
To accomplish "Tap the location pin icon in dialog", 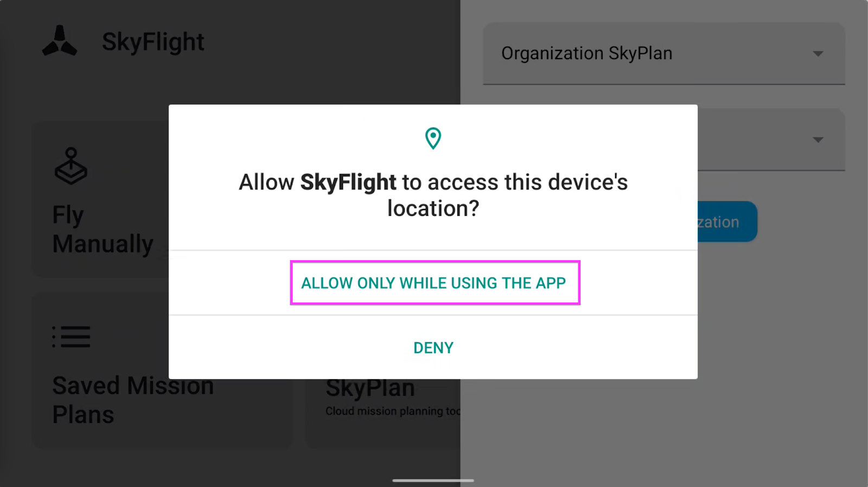I will [433, 138].
